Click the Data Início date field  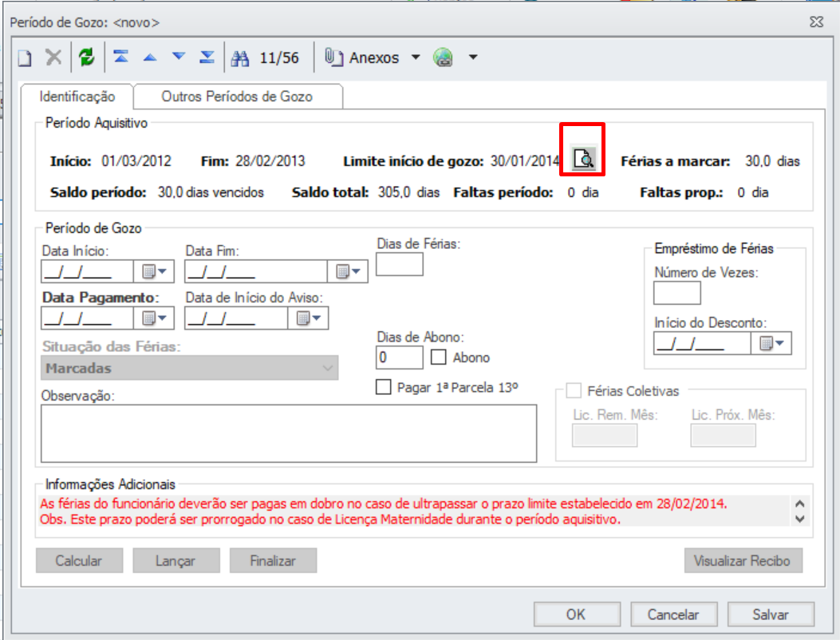(87, 272)
